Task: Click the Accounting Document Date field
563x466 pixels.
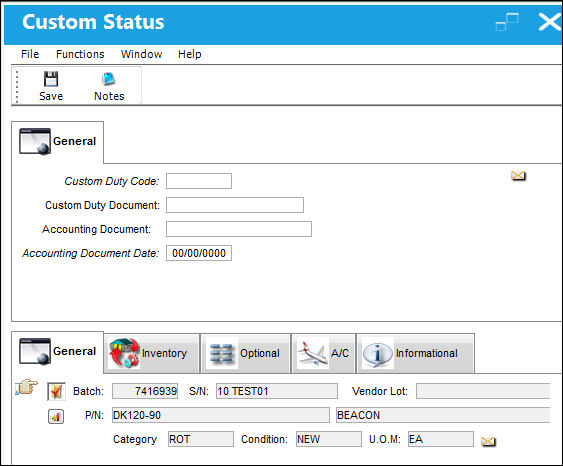Action: (199, 253)
